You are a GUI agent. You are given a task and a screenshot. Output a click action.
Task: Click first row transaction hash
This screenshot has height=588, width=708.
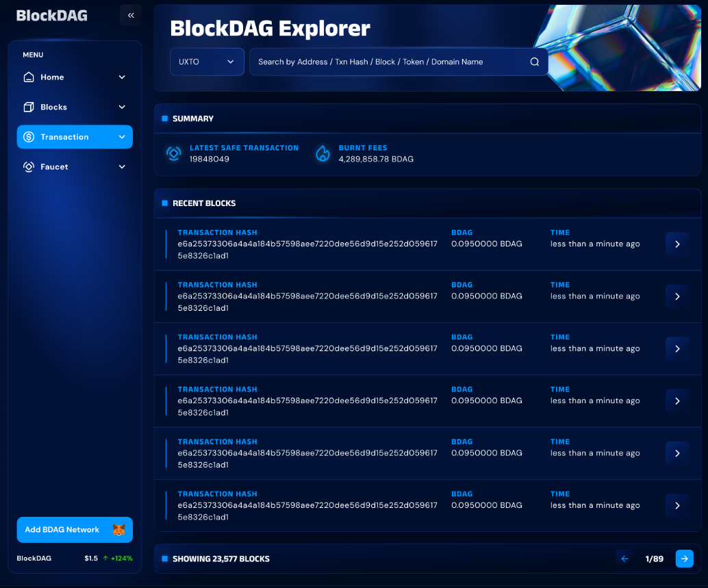point(307,250)
